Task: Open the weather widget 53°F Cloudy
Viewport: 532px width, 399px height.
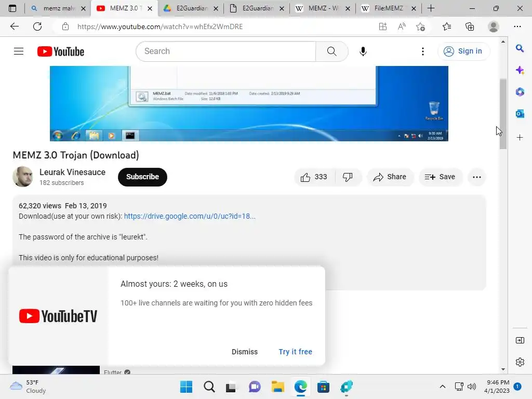Action: point(28,387)
